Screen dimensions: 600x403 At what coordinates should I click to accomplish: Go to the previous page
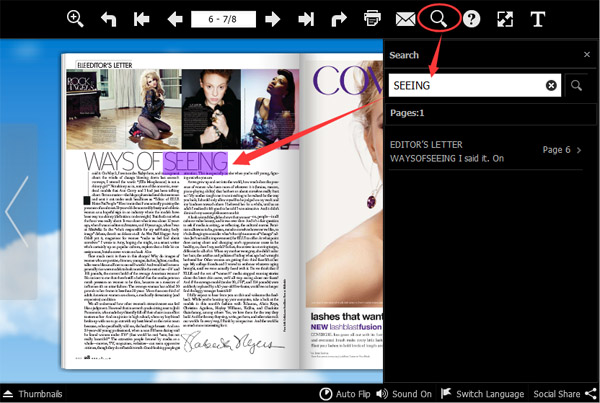point(175,18)
